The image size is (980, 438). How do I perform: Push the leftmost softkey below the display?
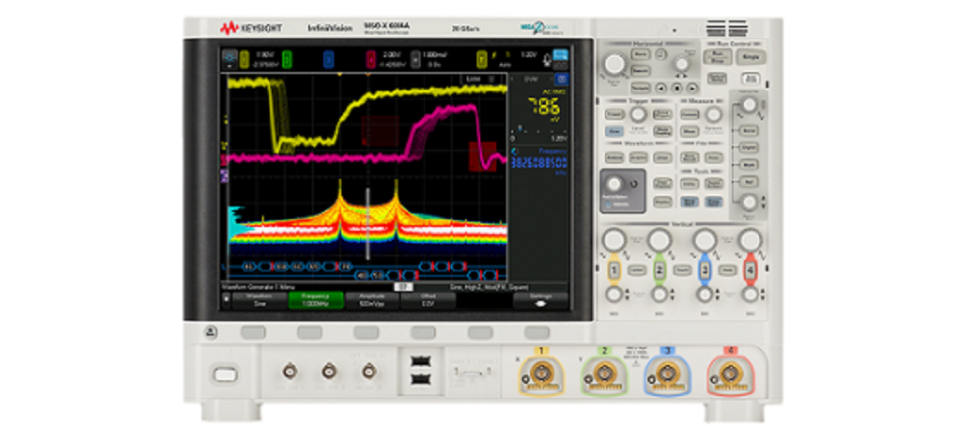[253, 332]
